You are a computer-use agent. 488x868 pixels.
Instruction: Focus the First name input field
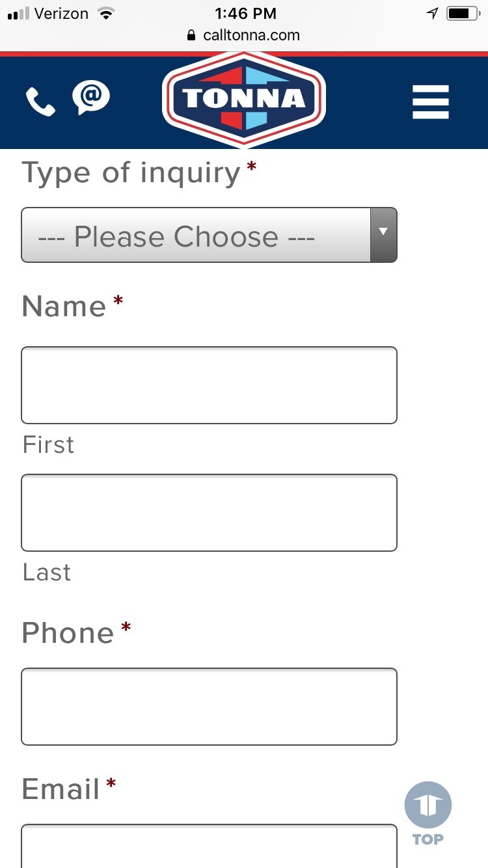209,385
